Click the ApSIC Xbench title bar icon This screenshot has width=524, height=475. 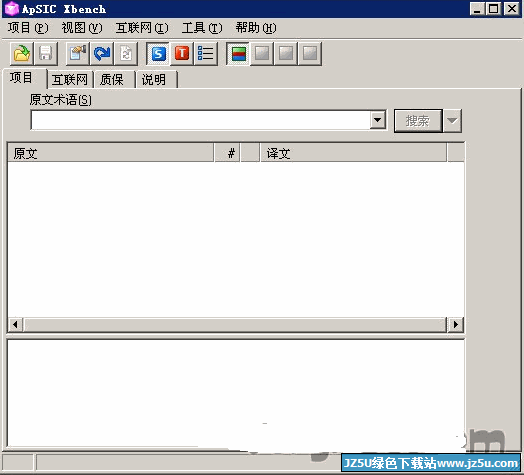point(11,9)
